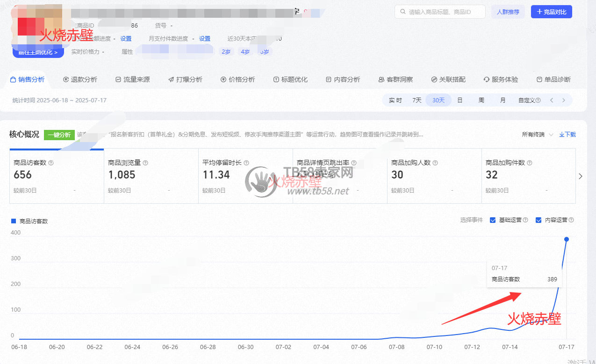The height and width of the screenshot is (364, 596).
Task: Click the previous period arrow icon
Action: pyautogui.click(x=552, y=100)
